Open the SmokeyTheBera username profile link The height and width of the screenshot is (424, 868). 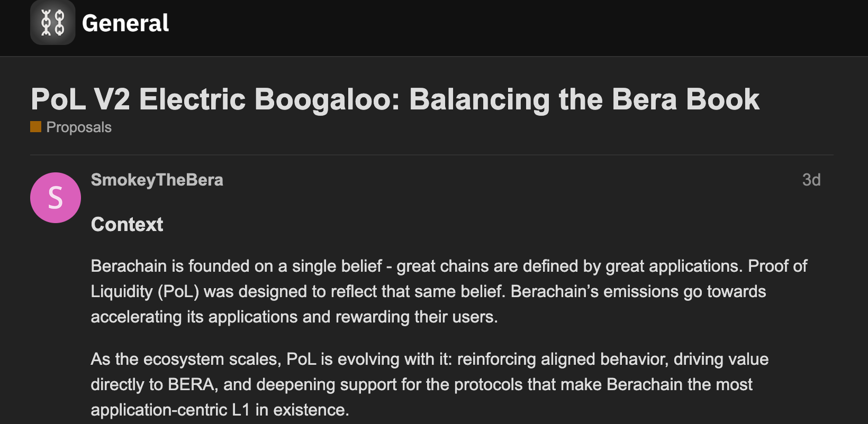point(157,180)
